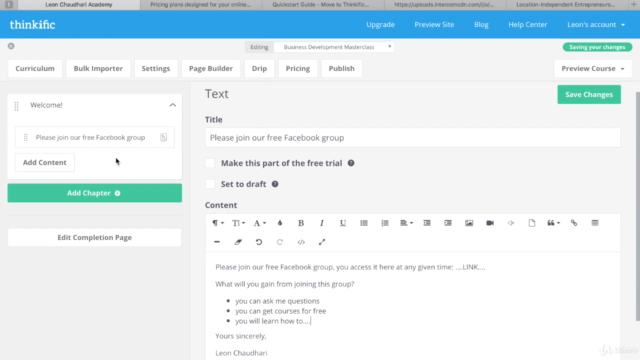Screen dimensions: 640x360
Task: Increase indent of selected text
Action: 448,223
